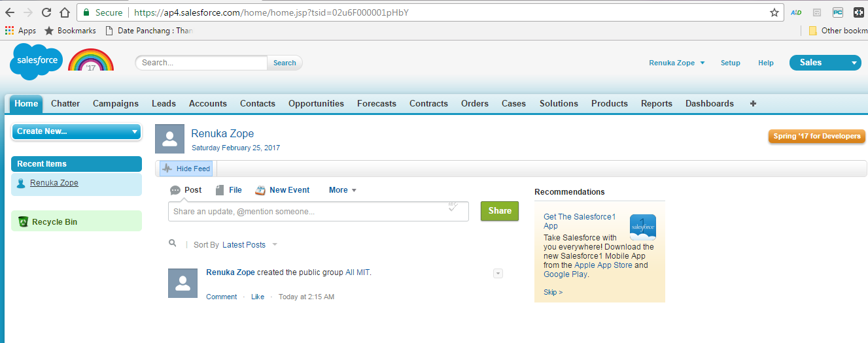
Task: Go to the Forecasts tab
Action: (377, 103)
